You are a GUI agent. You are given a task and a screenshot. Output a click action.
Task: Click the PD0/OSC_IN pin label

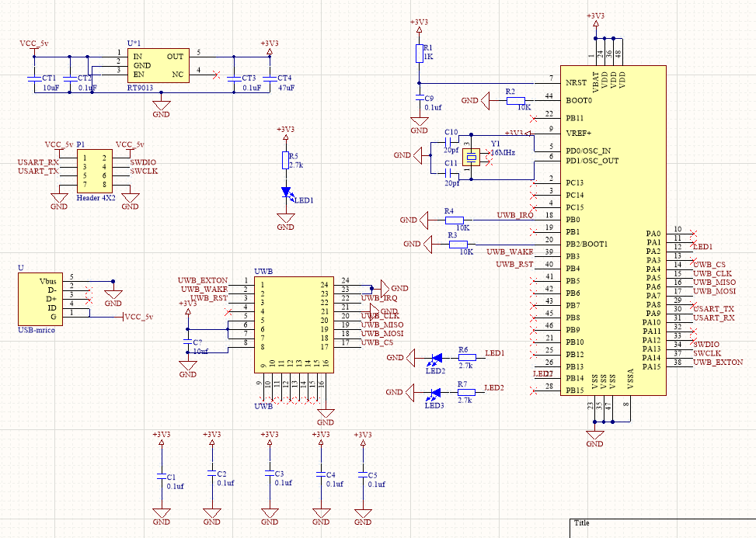[x=588, y=151]
